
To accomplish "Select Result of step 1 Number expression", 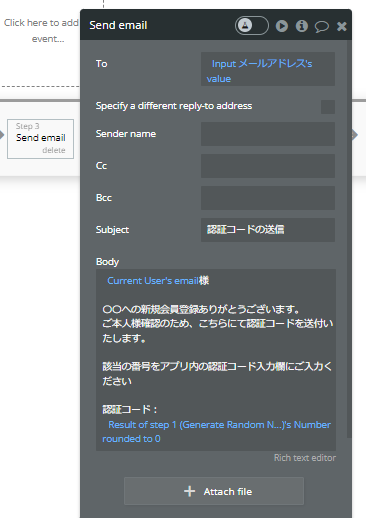I will point(217,432).
